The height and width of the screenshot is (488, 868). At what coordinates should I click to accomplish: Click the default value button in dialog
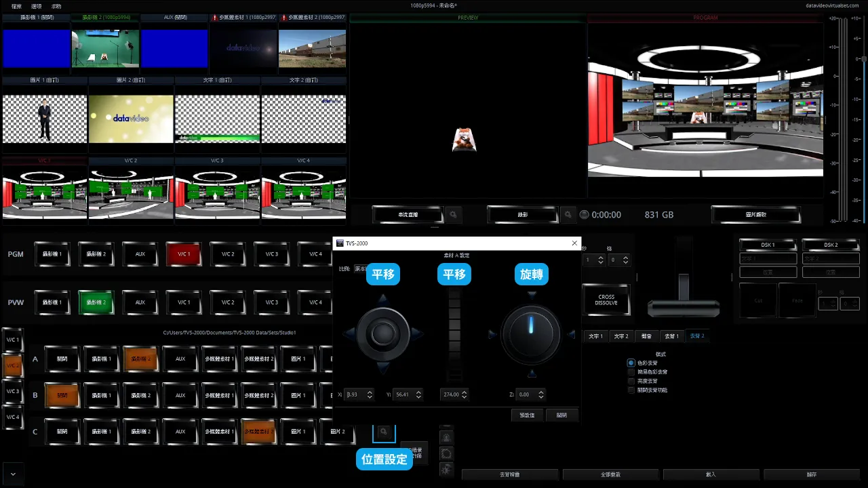pyautogui.click(x=528, y=415)
